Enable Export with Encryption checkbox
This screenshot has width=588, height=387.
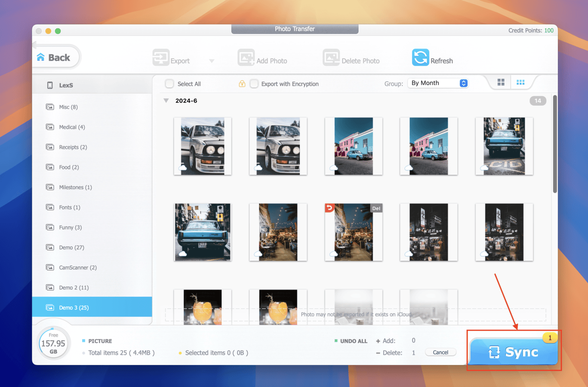[x=254, y=83]
